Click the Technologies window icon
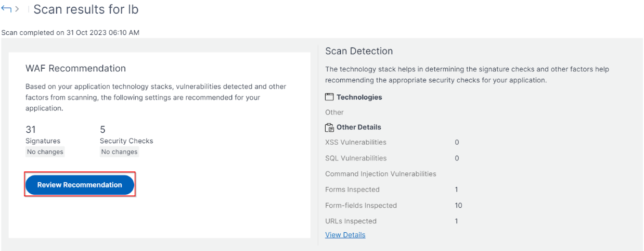The height and width of the screenshot is (251, 644). pyautogui.click(x=329, y=97)
